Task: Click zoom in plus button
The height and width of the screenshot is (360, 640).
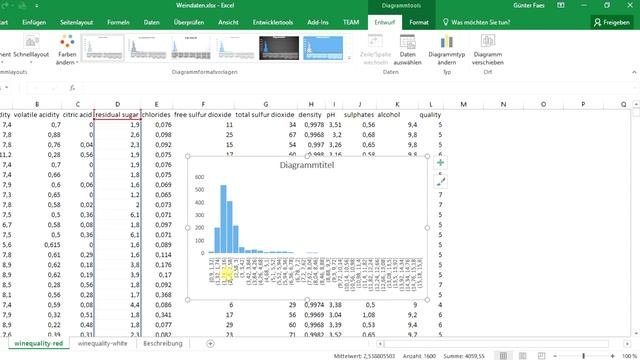Action: (x=612, y=356)
